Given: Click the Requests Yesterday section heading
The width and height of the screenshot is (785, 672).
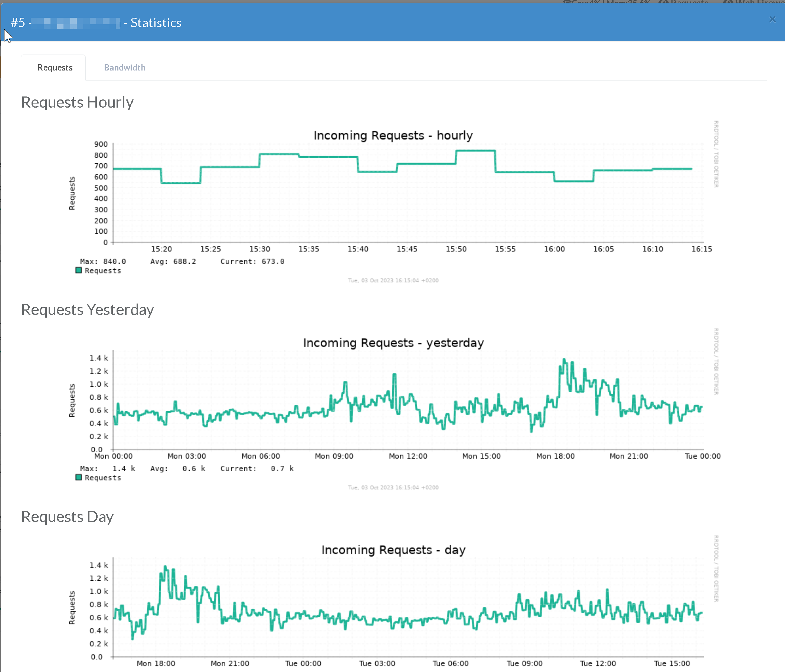Looking at the screenshot, I should (x=88, y=309).
